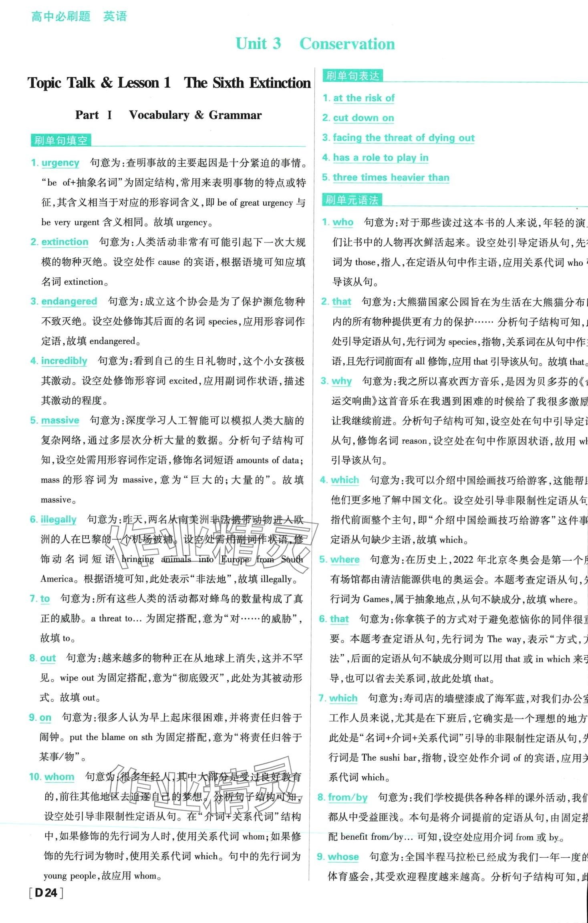The image size is (588, 923).
Task: Click the underlined answer 'extinction'
Action: tap(64, 242)
